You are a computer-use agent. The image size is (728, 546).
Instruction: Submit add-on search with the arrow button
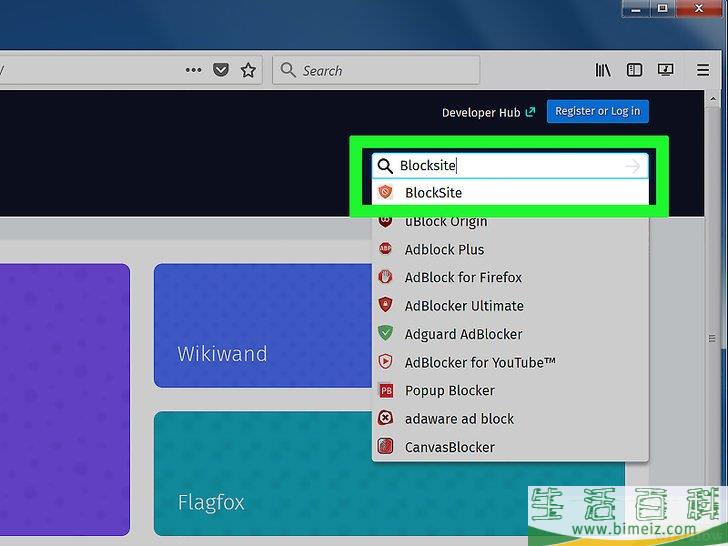point(633,166)
